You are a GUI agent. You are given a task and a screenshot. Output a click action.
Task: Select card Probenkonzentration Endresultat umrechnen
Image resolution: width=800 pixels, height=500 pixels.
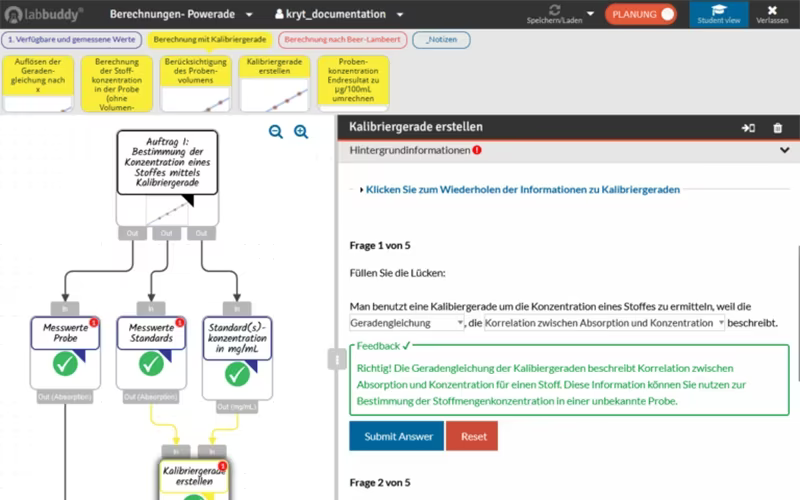[x=353, y=84]
